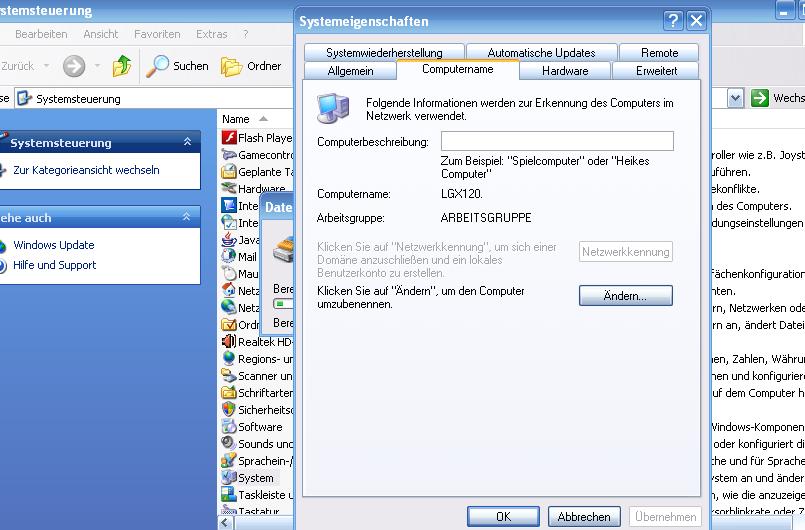The image size is (805, 530).
Task: Open the Software icon in the list
Action: 229,426
